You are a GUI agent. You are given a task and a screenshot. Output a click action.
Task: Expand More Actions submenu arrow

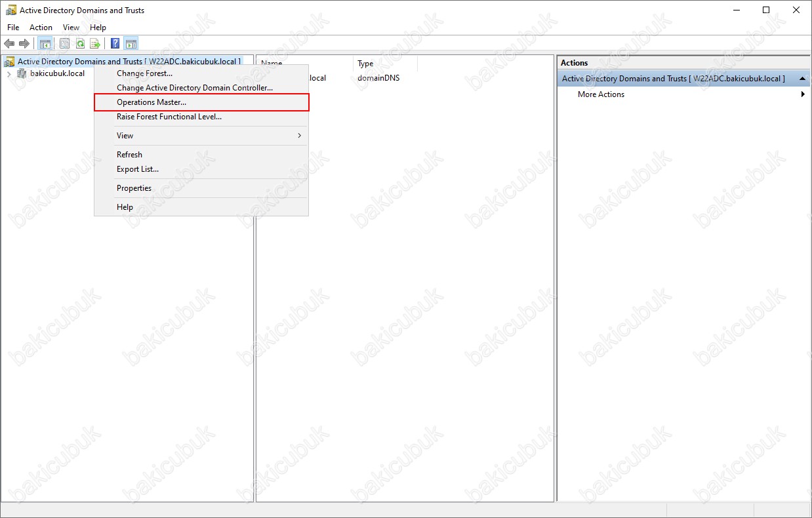803,94
